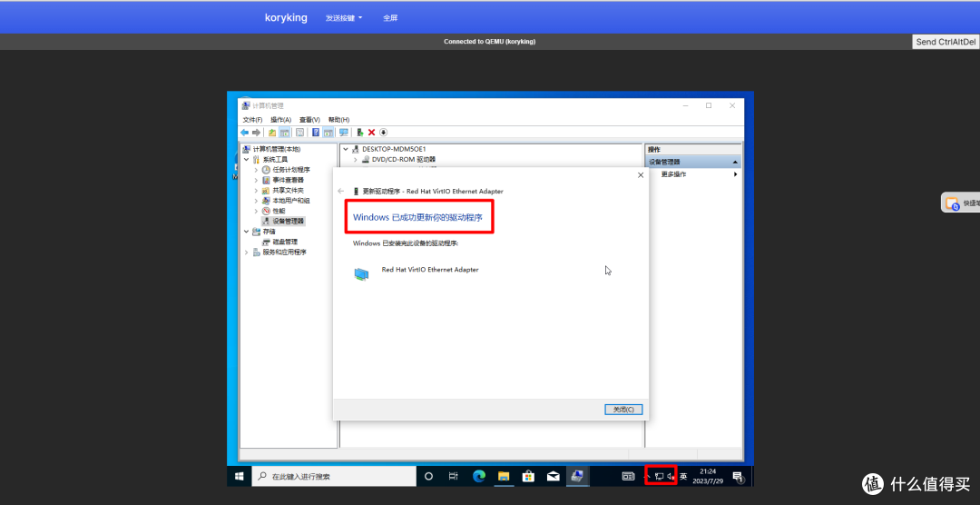The image size is (980, 505).
Task: Toggle Show/Hide Console Tree toolbar icon
Action: coord(284,132)
